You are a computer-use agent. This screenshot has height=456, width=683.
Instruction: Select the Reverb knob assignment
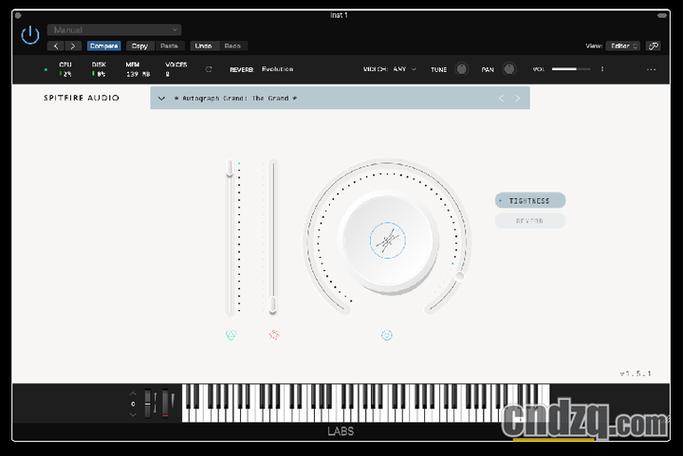pos(530,221)
